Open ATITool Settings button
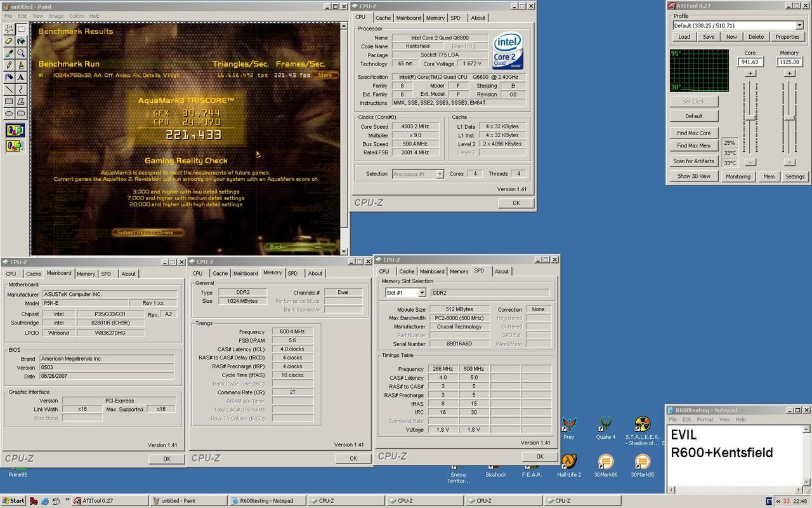Image resolution: width=812 pixels, height=508 pixels. pyautogui.click(x=794, y=177)
